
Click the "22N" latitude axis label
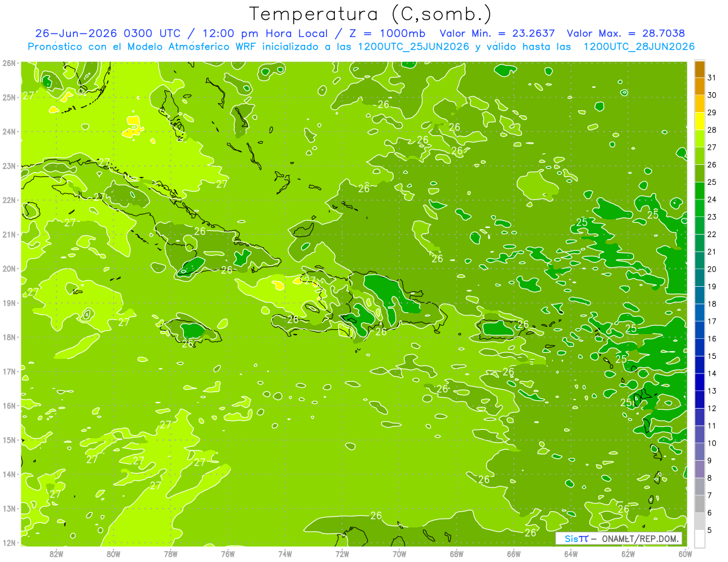pos(9,200)
